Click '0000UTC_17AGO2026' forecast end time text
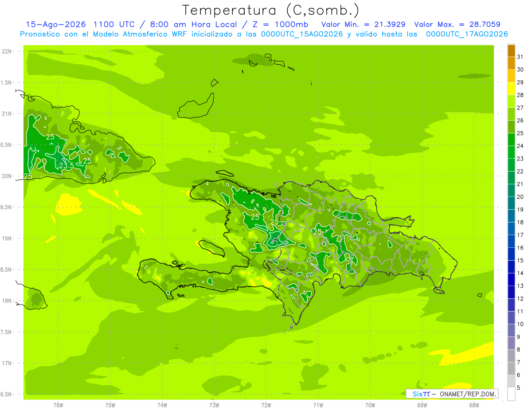532x411 pixels. pyautogui.click(x=467, y=34)
